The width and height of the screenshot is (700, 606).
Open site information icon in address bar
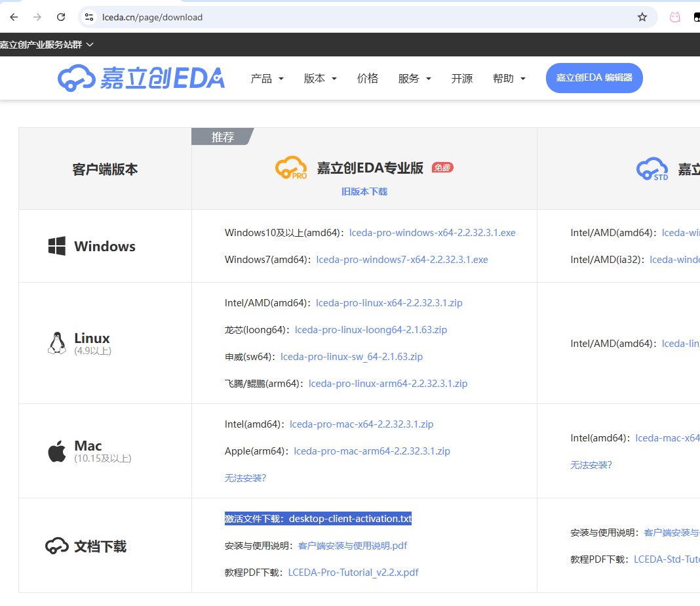tap(89, 17)
